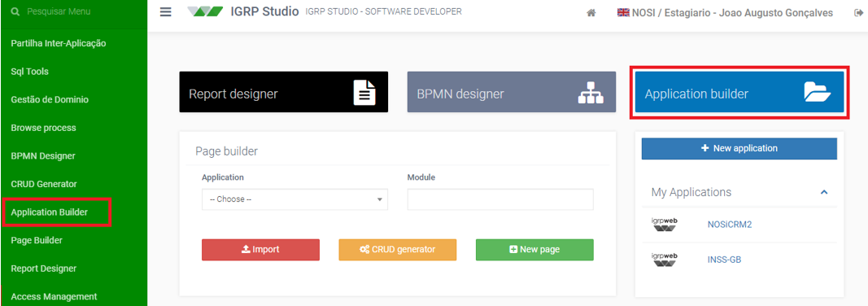Click the Page builder panel heading
868x306 pixels.
[226, 151]
